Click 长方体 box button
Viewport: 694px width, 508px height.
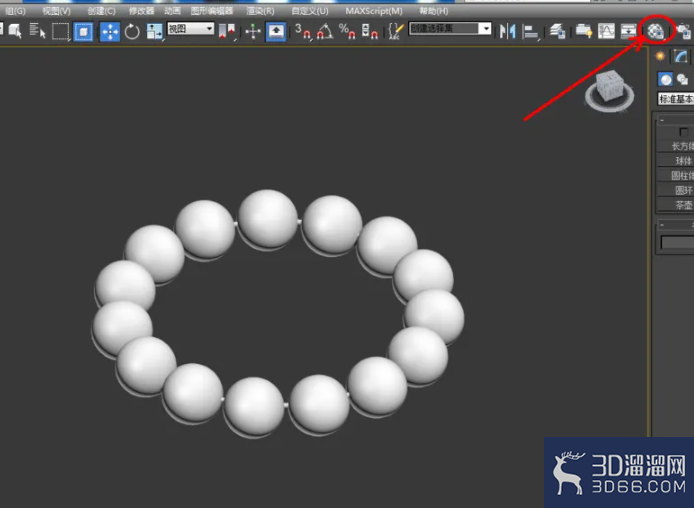(x=676, y=146)
